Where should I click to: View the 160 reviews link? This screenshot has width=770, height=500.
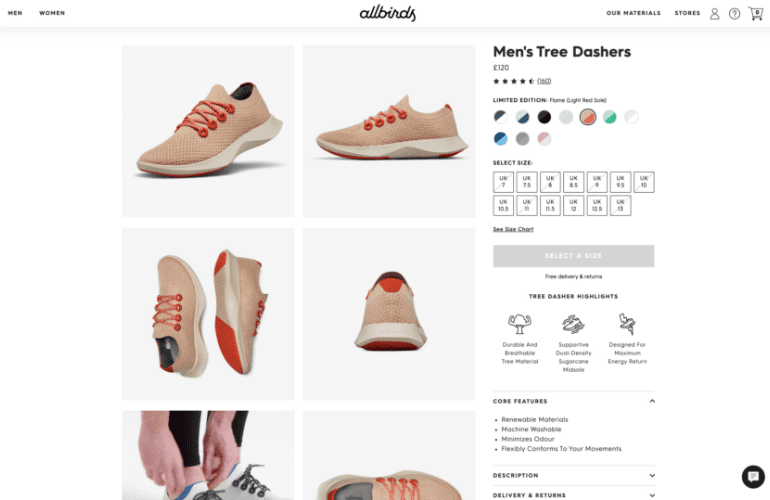(544, 81)
